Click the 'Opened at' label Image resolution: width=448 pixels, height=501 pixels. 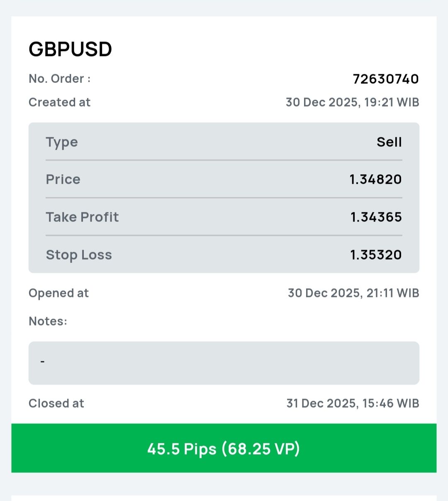(58, 293)
